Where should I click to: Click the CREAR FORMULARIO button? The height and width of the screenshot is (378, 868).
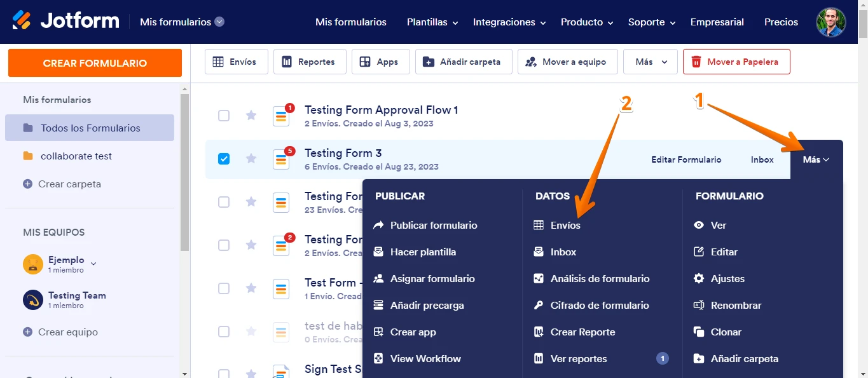pos(94,63)
